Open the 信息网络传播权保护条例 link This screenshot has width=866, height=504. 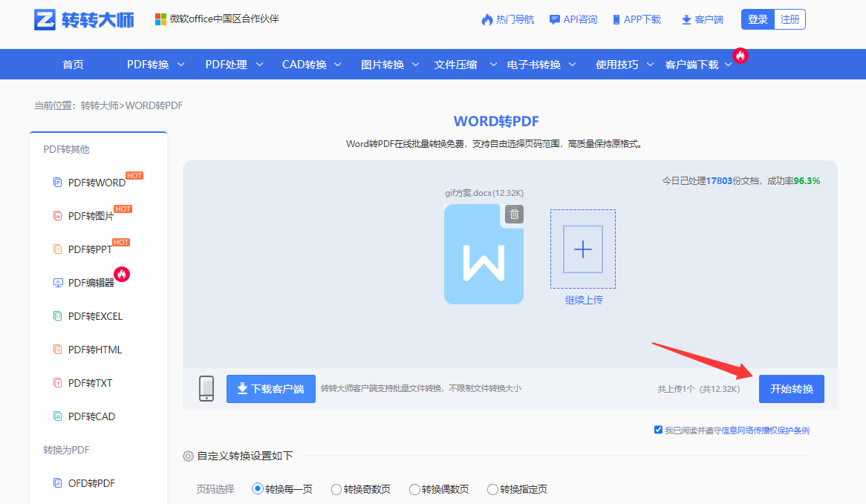pyautogui.click(x=766, y=431)
